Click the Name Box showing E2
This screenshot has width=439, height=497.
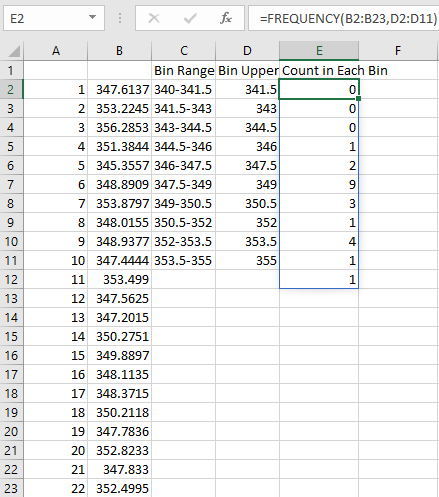pyautogui.click(x=54, y=18)
